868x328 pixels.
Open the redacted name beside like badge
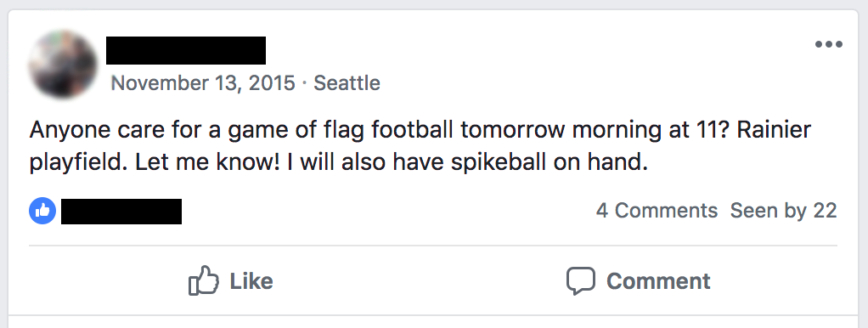[x=121, y=212]
